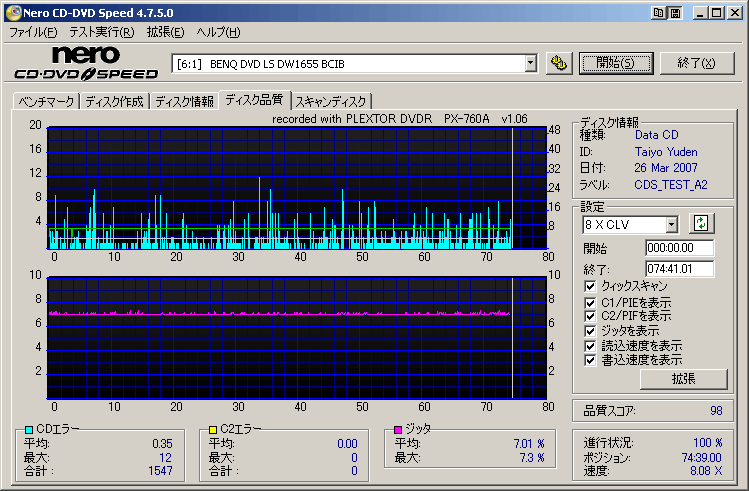Open the ファイル menu
The height and width of the screenshot is (491, 749).
click(x=33, y=32)
